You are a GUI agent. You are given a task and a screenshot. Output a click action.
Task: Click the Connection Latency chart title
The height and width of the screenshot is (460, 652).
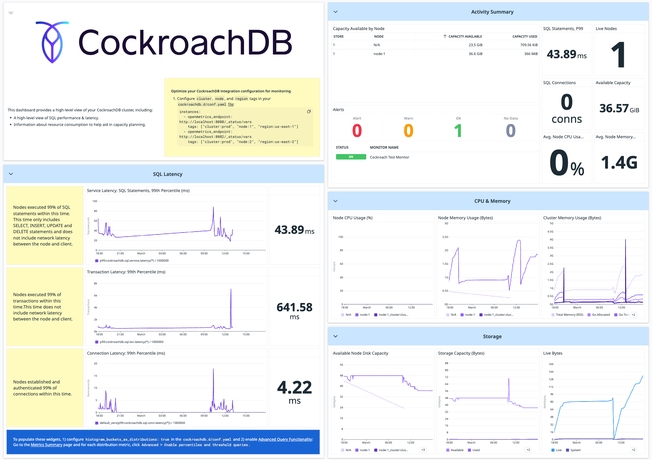(x=126, y=353)
